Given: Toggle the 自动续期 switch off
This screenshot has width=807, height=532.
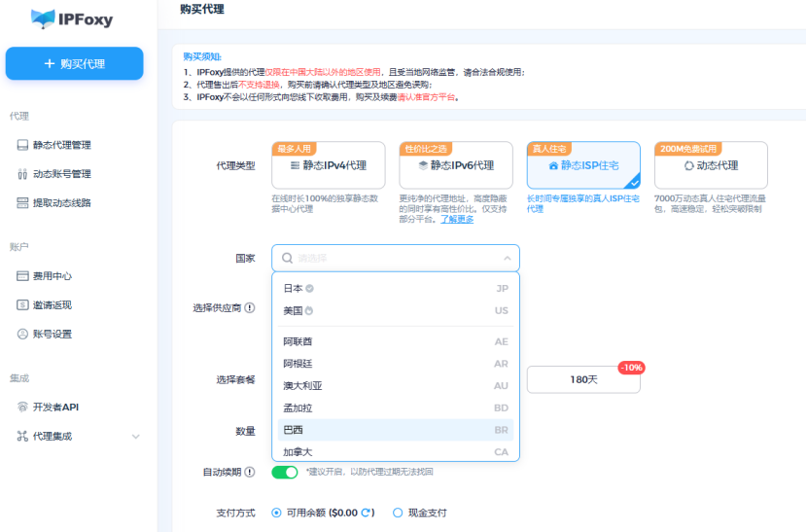Looking at the screenshot, I should [284, 472].
